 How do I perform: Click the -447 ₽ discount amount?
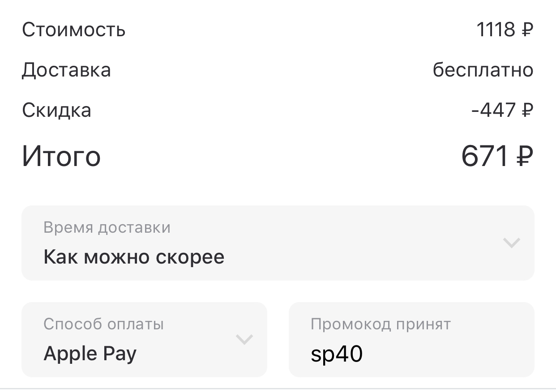click(502, 110)
